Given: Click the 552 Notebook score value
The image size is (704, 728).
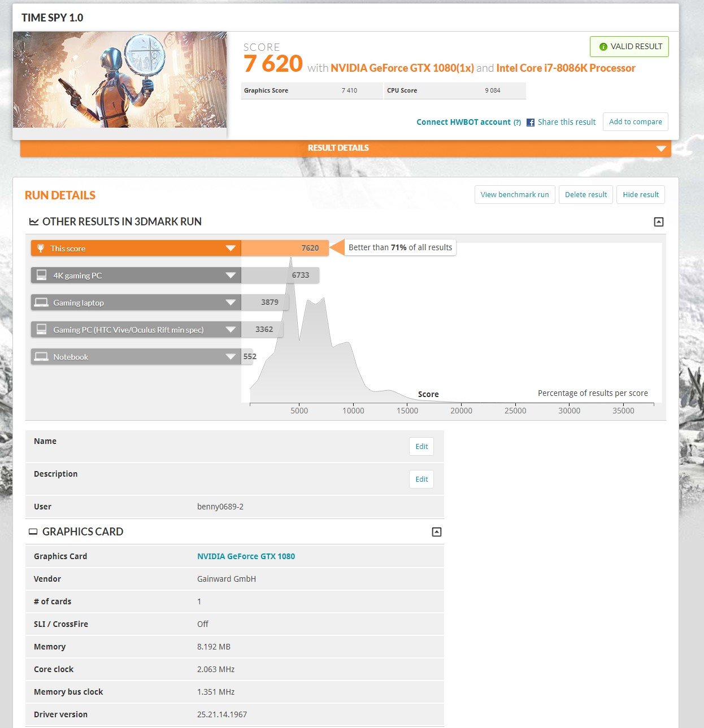Looking at the screenshot, I should click(x=250, y=356).
